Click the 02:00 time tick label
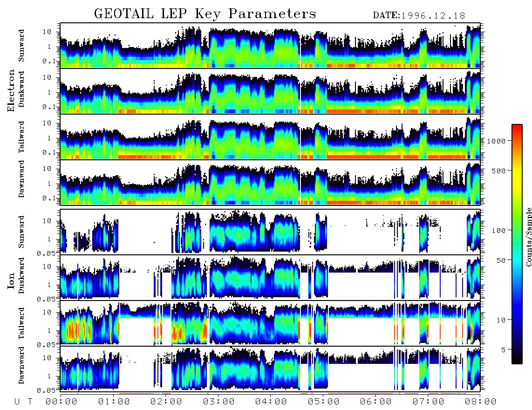The image size is (532, 410). pos(166,402)
